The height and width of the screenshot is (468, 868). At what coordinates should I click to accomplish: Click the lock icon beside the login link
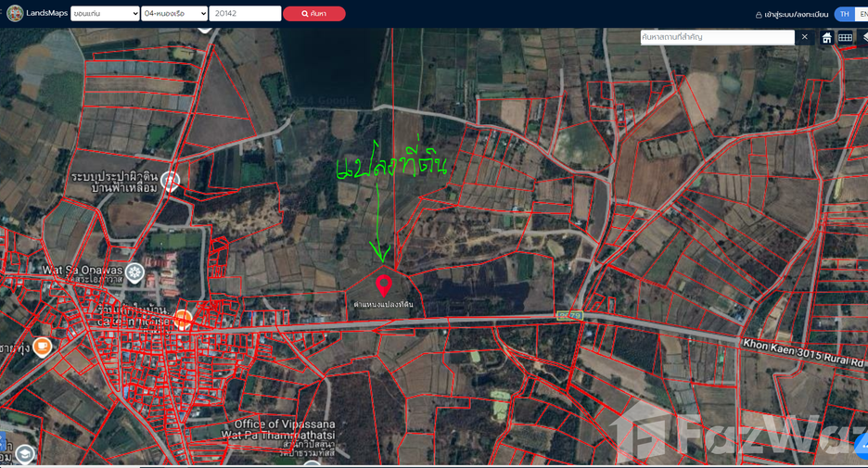pos(759,15)
